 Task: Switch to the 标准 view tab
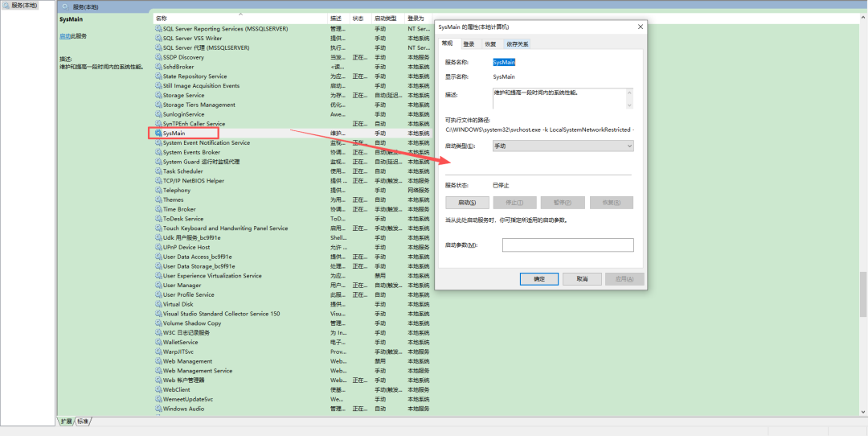coord(83,422)
